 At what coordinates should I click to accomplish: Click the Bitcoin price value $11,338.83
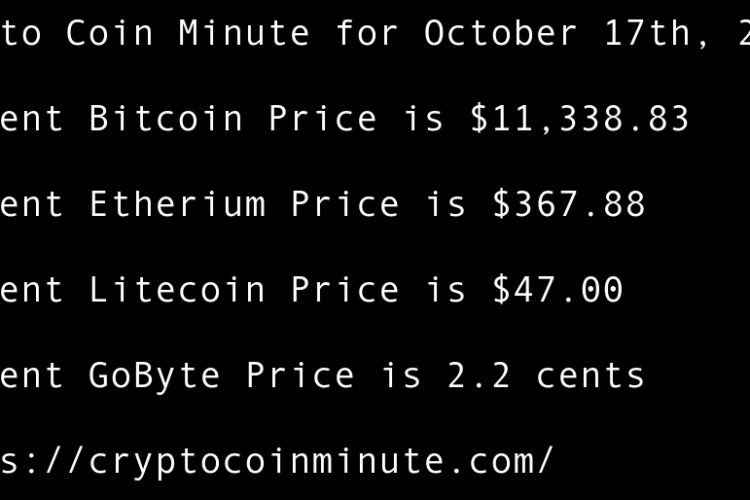pyautogui.click(x=580, y=119)
